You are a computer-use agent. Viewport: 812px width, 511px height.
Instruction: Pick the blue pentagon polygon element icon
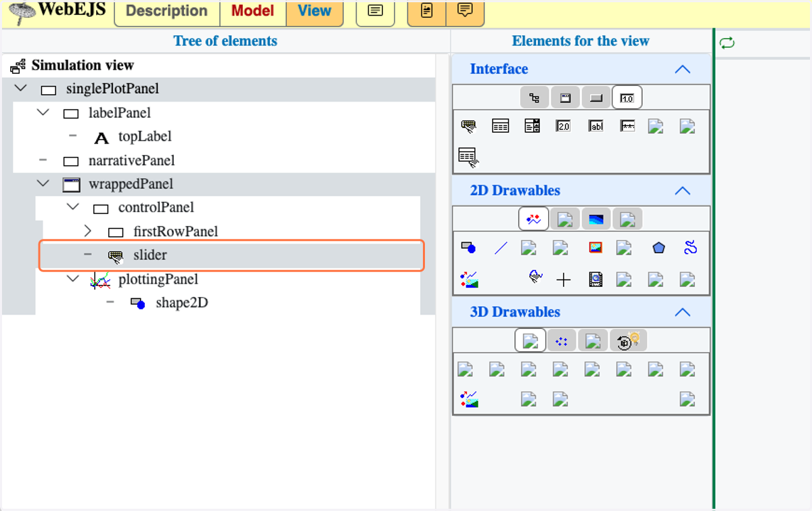[659, 248]
